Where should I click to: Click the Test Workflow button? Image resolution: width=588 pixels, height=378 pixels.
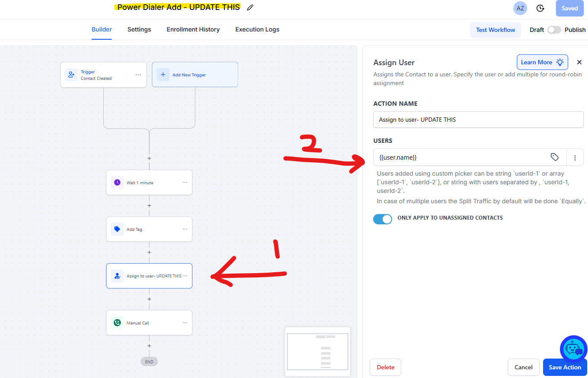(496, 30)
